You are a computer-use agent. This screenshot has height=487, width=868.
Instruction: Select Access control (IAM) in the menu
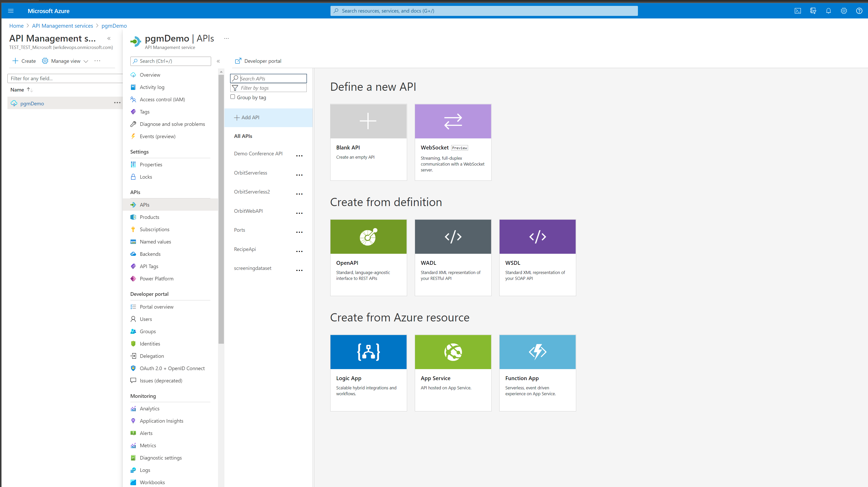coord(162,99)
